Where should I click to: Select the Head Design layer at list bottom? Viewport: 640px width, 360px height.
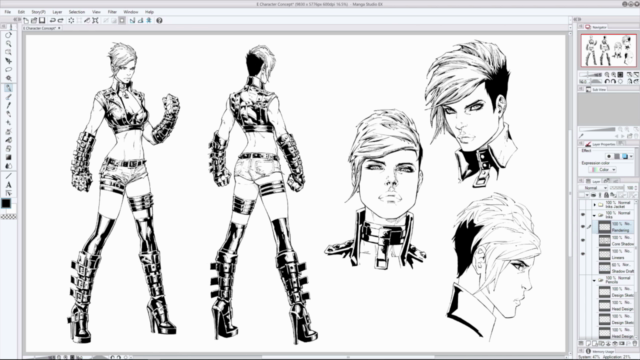(x=616, y=333)
